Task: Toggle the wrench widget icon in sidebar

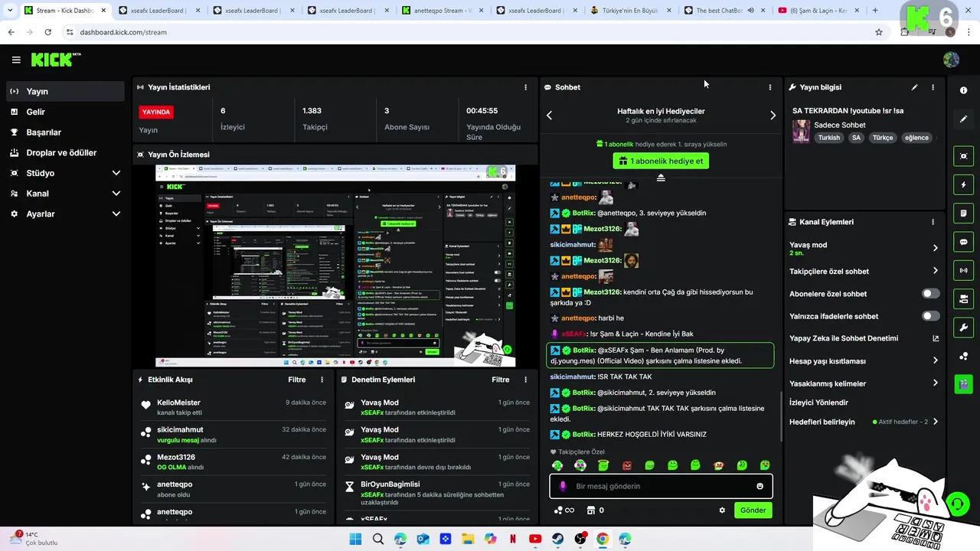Action: [963, 328]
